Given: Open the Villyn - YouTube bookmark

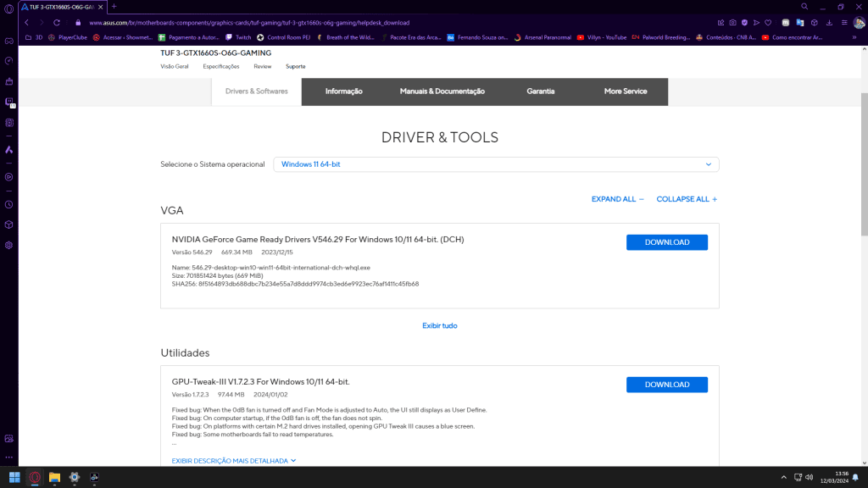Looking at the screenshot, I should pyautogui.click(x=602, y=37).
